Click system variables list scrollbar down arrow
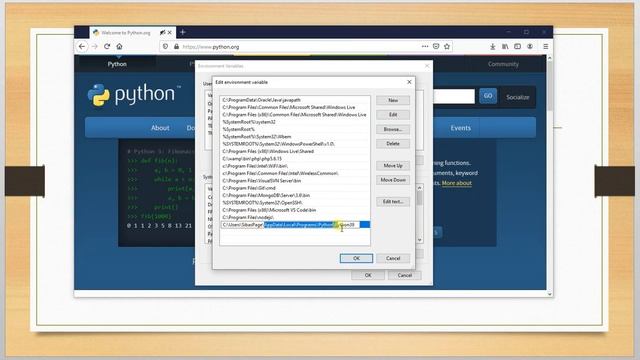 (x=419, y=240)
